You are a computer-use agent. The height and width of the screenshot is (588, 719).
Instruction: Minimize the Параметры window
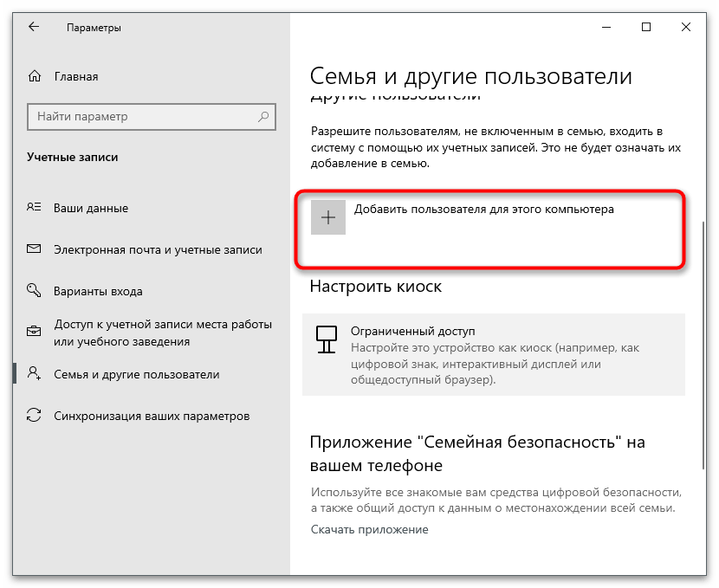point(606,27)
